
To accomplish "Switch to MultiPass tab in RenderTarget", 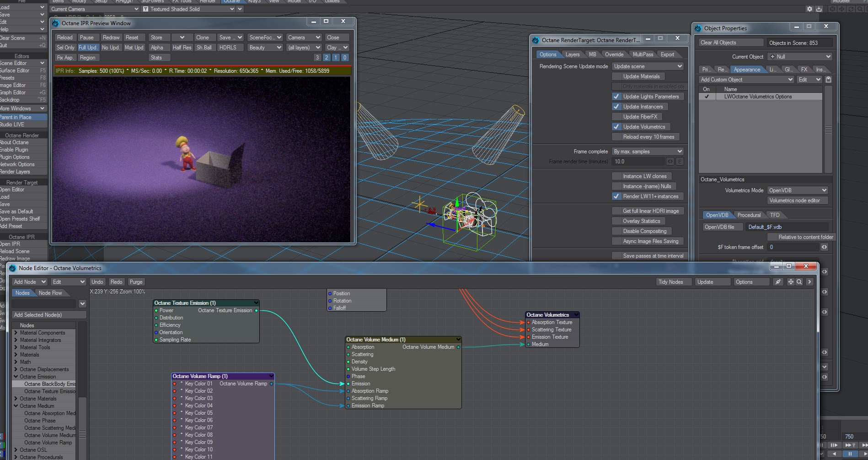I will tap(643, 54).
